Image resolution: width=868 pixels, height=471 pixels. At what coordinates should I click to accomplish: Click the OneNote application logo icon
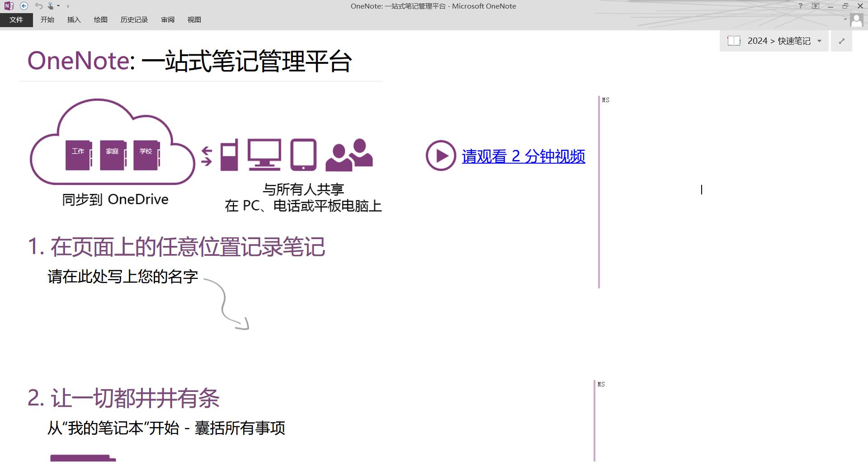pyautogui.click(x=9, y=6)
